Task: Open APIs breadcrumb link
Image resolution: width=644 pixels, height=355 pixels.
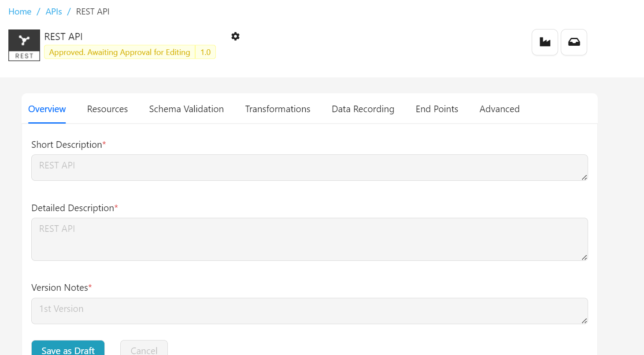Action: (54, 11)
